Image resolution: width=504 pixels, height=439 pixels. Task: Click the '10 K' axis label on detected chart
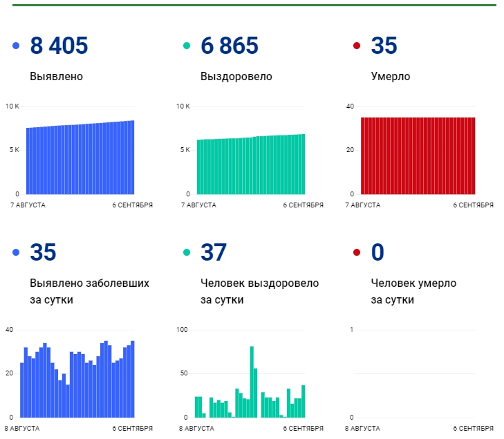pyautogui.click(x=12, y=106)
